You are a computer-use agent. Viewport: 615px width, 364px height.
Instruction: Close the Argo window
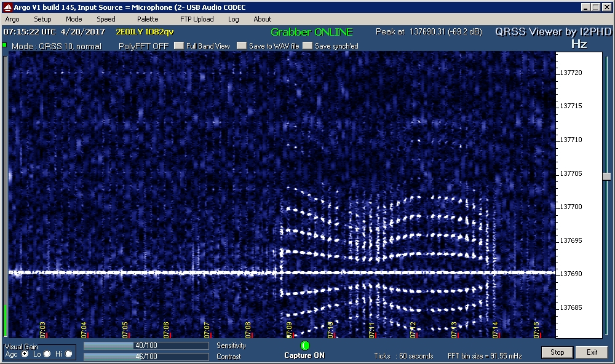[607, 7]
